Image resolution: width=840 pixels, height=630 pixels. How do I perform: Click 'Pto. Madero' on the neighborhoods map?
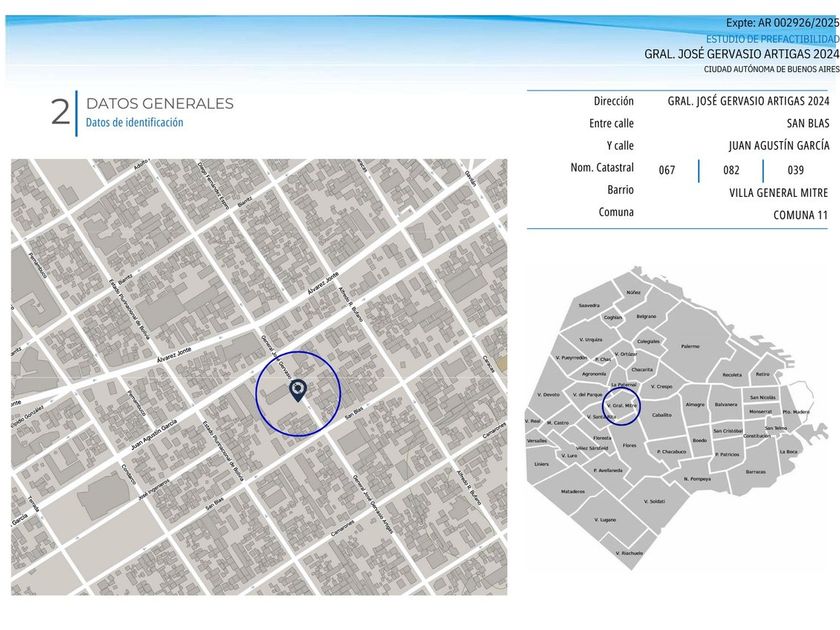pyautogui.click(x=796, y=412)
